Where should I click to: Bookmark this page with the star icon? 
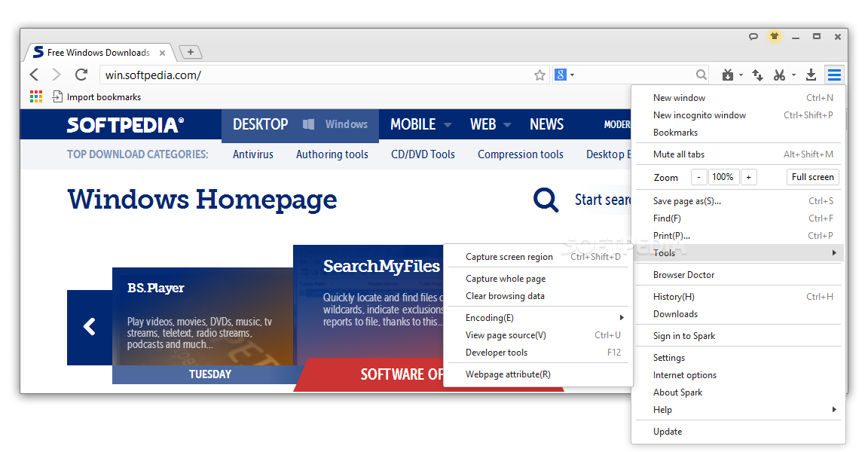tap(539, 75)
